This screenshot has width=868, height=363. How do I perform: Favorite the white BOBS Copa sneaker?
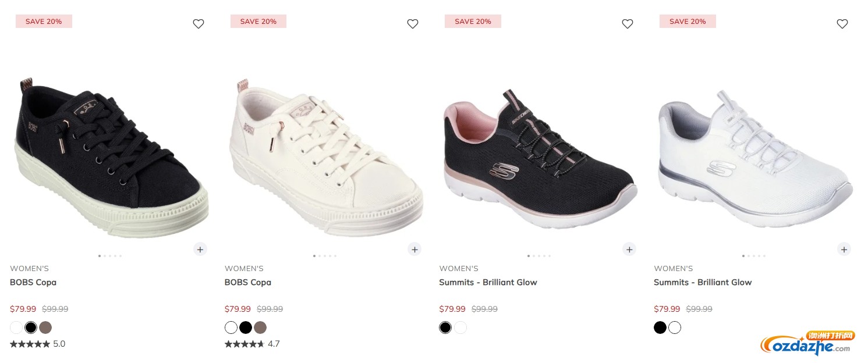tap(413, 24)
